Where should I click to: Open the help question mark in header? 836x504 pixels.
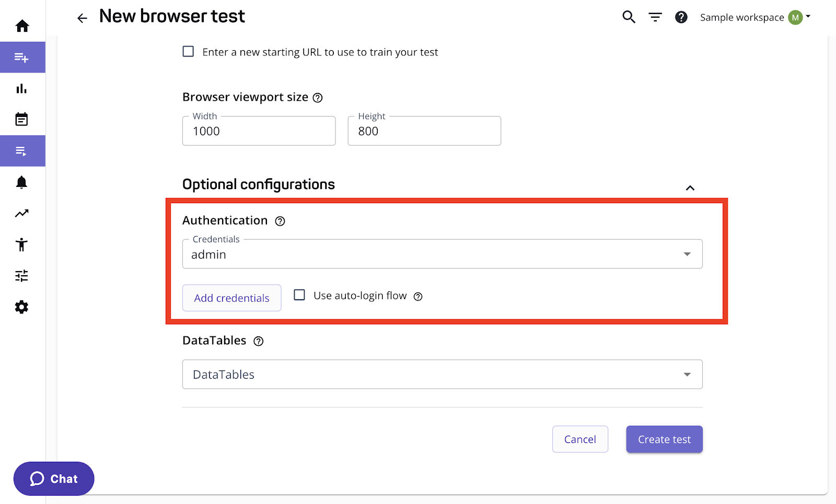click(x=681, y=17)
